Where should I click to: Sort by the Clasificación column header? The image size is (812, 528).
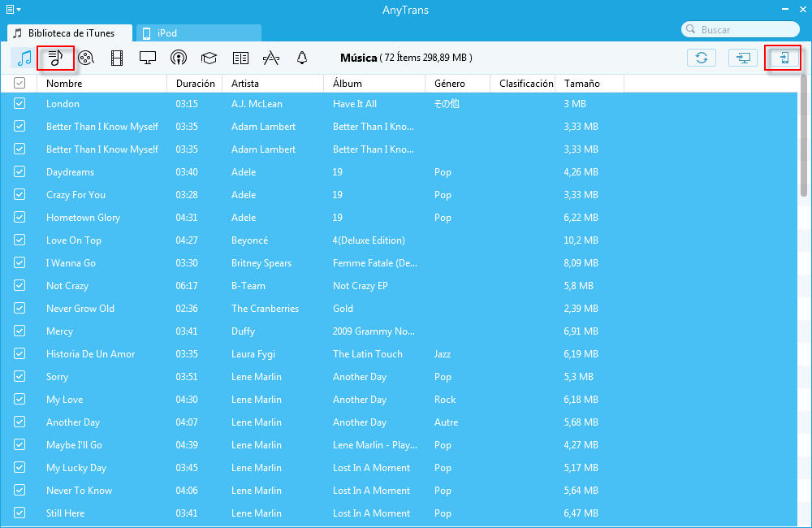pos(522,84)
